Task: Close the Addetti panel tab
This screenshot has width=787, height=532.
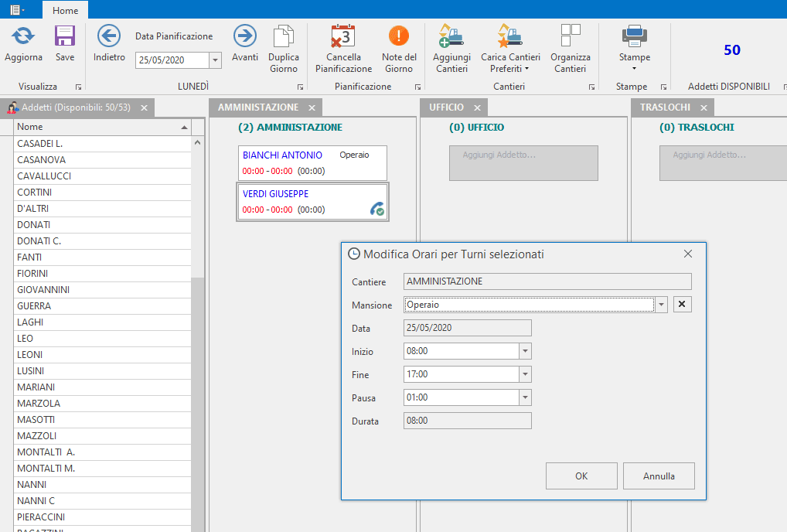Action: point(144,108)
